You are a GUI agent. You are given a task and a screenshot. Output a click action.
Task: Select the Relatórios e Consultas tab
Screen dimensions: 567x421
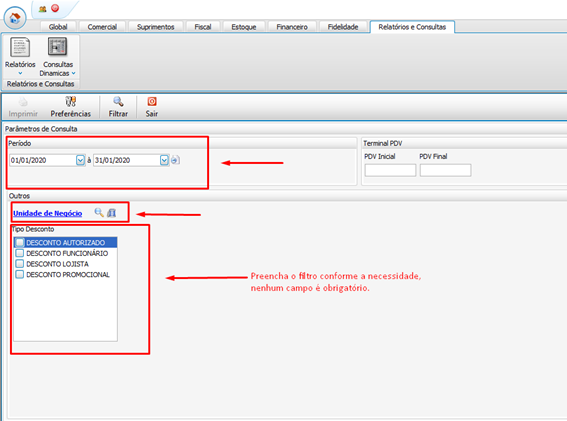tap(412, 27)
